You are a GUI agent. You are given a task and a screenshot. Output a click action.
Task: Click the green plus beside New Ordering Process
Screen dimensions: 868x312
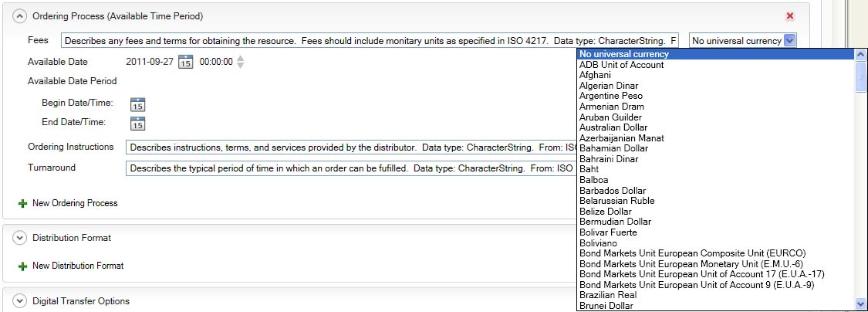coord(22,204)
